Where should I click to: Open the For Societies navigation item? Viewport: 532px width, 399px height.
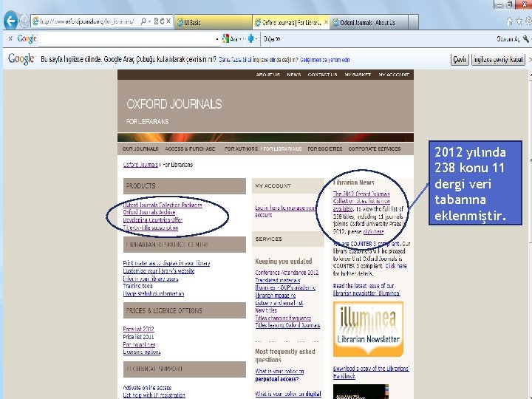pyautogui.click(x=324, y=149)
